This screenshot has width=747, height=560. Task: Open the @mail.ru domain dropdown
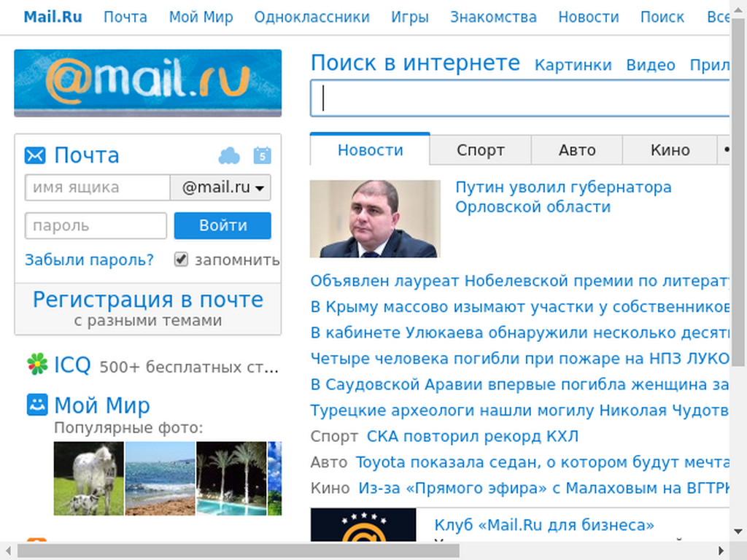click(221, 187)
